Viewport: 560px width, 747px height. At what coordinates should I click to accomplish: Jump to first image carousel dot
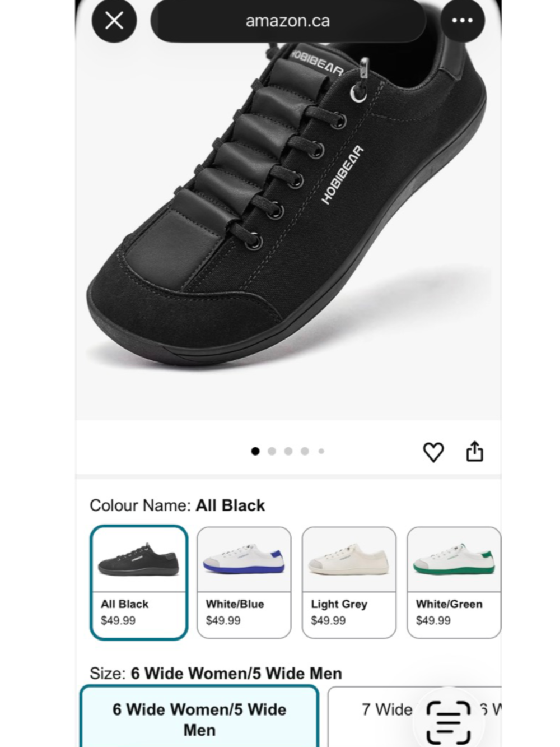255,451
